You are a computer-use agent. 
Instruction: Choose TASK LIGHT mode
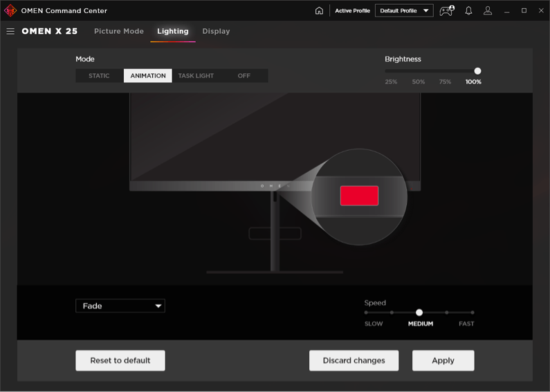196,76
